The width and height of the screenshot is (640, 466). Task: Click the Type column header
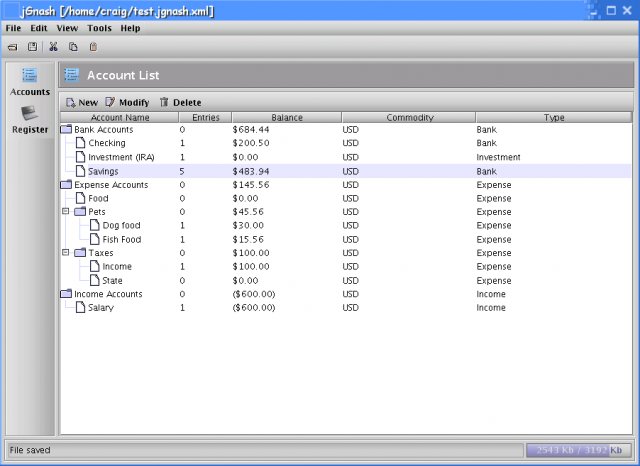click(554, 118)
